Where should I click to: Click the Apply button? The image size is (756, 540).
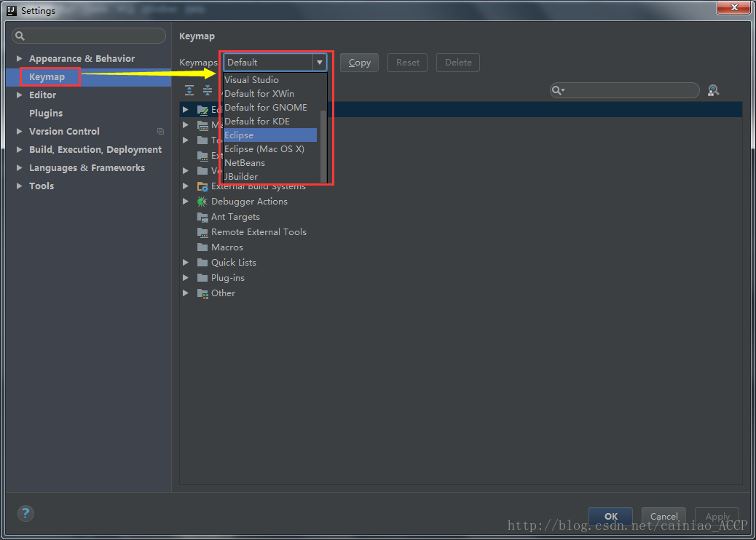(x=717, y=517)
